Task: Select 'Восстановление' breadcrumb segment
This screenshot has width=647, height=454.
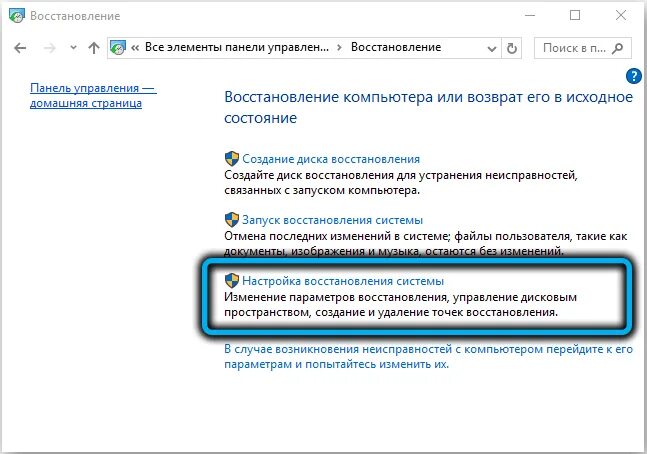Action: click(396, 47)
